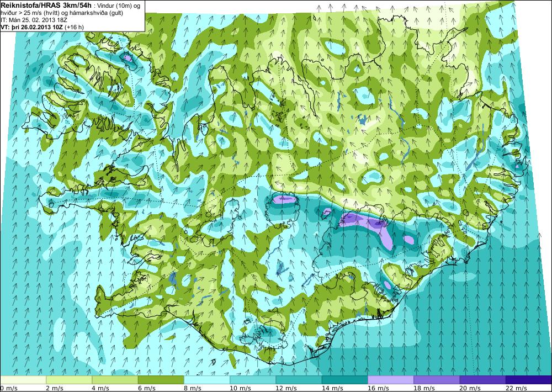Select the lavender 16–18 m/s legend swatch

[x=391, y=380]
